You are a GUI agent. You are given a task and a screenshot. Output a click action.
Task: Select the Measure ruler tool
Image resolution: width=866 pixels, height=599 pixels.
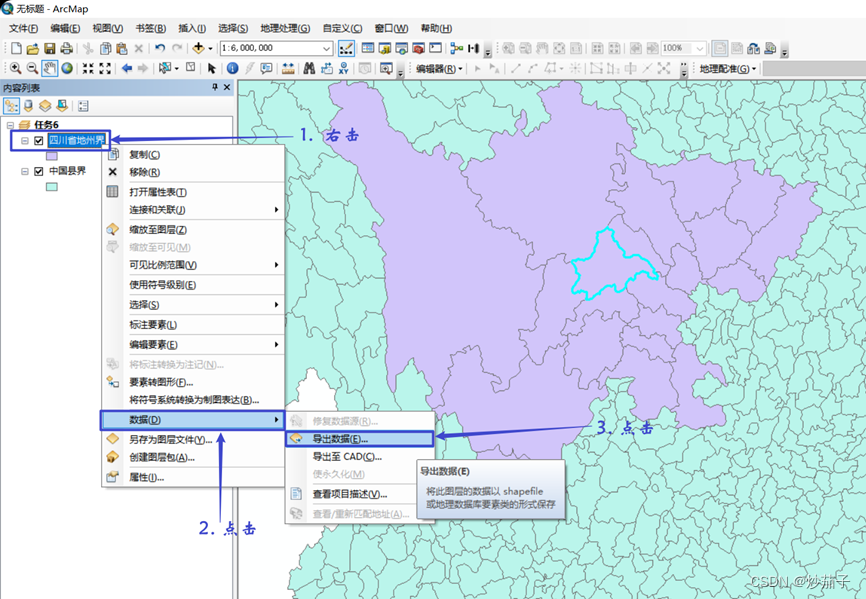pos(288,68)
